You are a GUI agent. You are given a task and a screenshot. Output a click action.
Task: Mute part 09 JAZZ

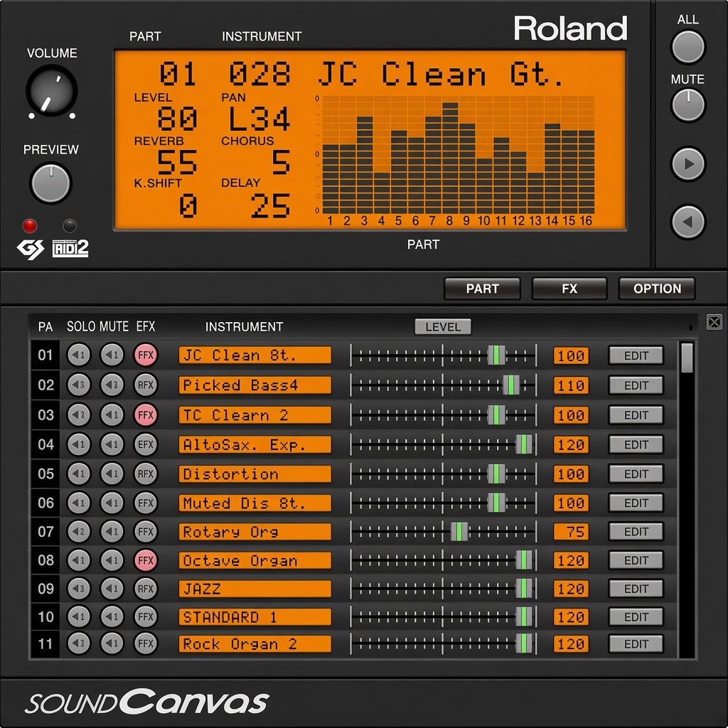point(112,589)
